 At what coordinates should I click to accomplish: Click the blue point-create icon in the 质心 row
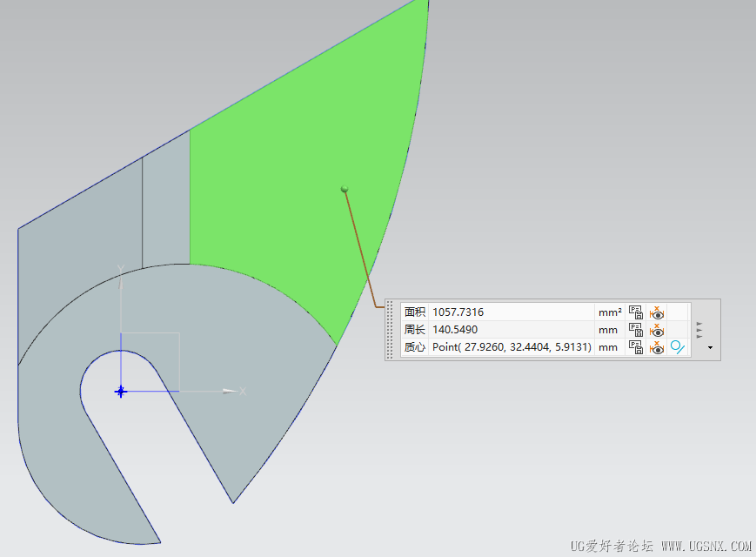(678, 347)
